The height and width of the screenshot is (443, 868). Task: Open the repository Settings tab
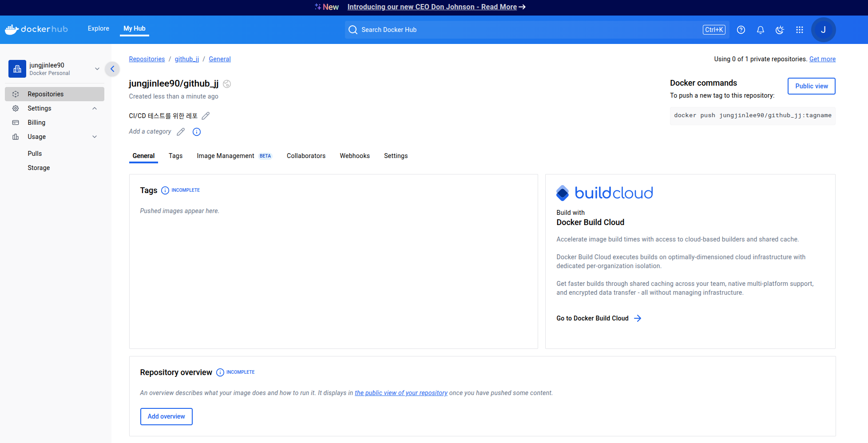coord(396,156)
